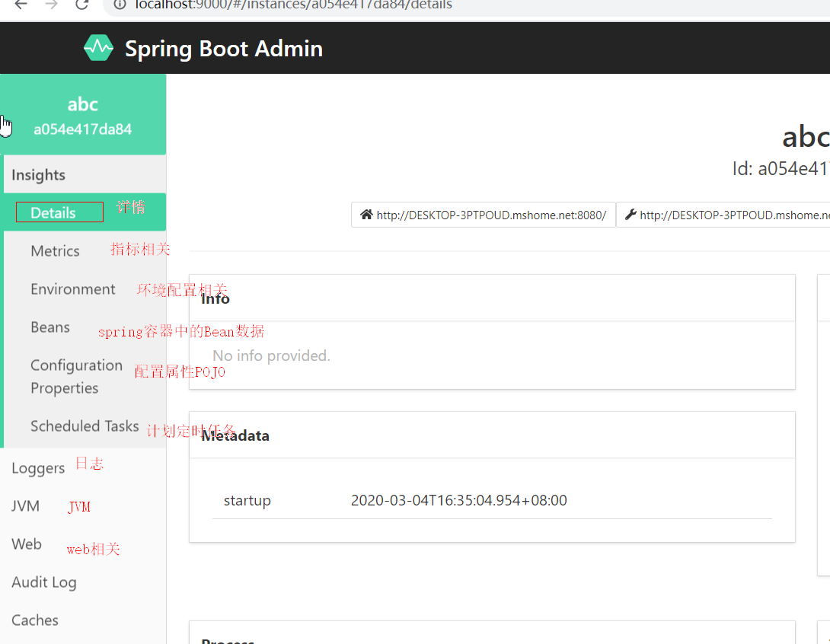The width and height of the screenshot is (830, 644).
Task: Open the Beans page
Action: pyautogui.click(x=50, y=327)
